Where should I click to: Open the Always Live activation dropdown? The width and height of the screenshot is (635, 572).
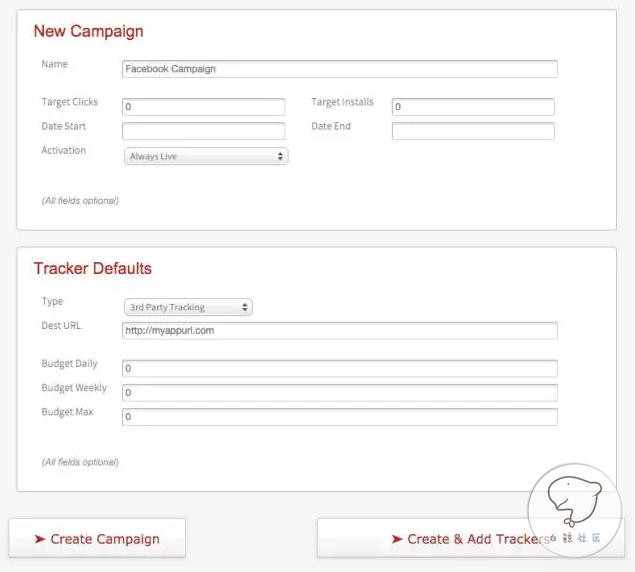pyautogui.click(x=206, y=156)
